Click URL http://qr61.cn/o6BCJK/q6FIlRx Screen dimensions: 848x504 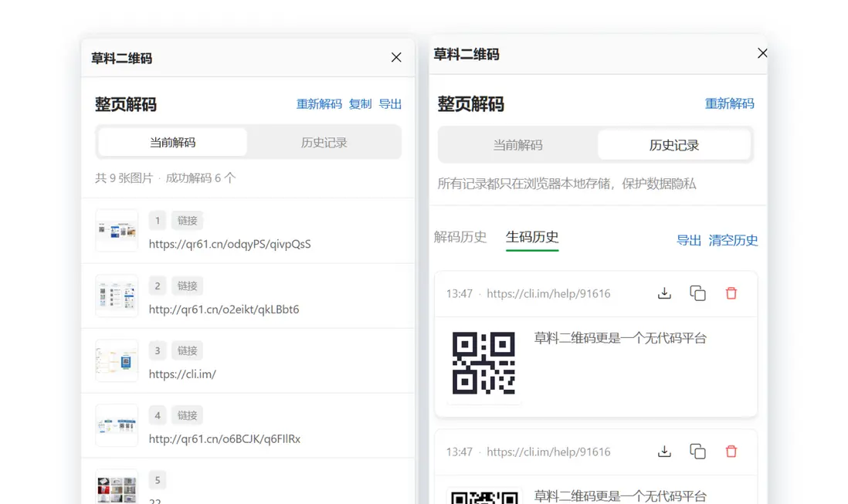click(225, 439)
